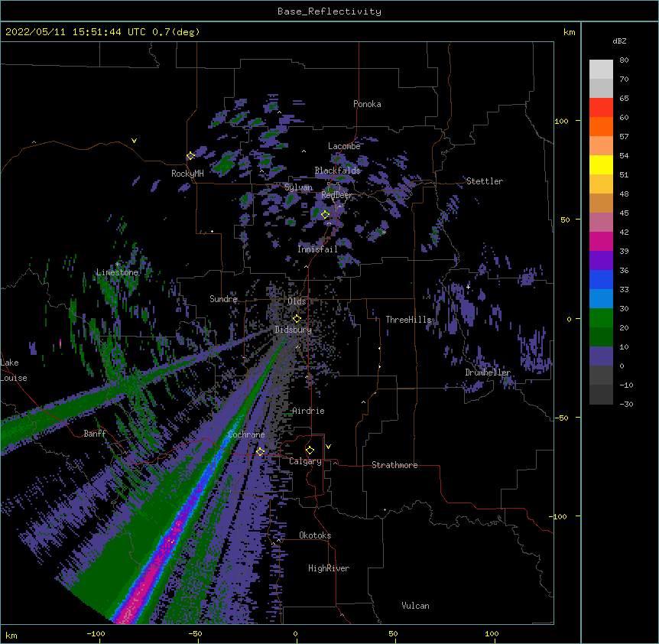Click the -100 tick on the bottom axis
The height and width of the screenshot is (644, 659).
[x=96, y=633]
